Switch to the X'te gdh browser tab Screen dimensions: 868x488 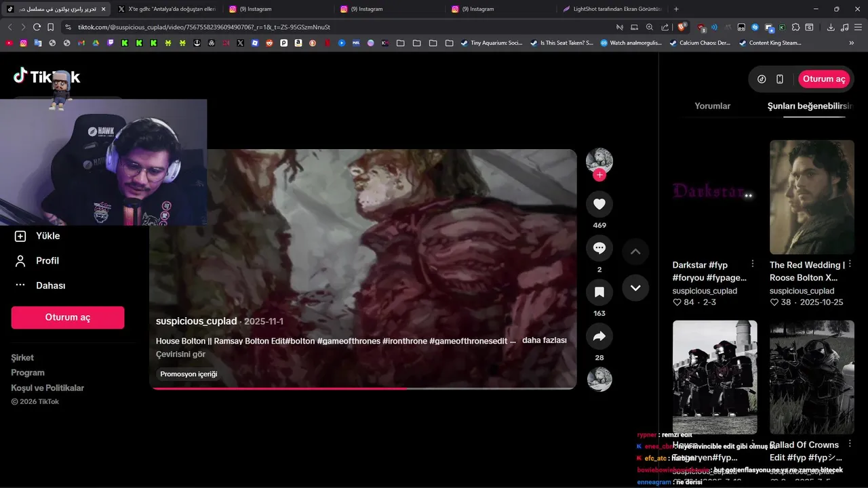166,9
